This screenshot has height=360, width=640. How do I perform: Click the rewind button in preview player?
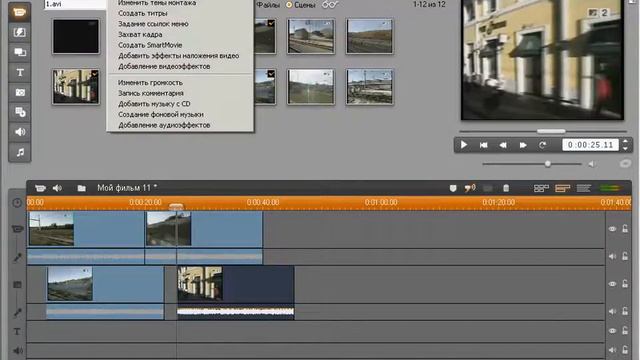pos(503,145)
